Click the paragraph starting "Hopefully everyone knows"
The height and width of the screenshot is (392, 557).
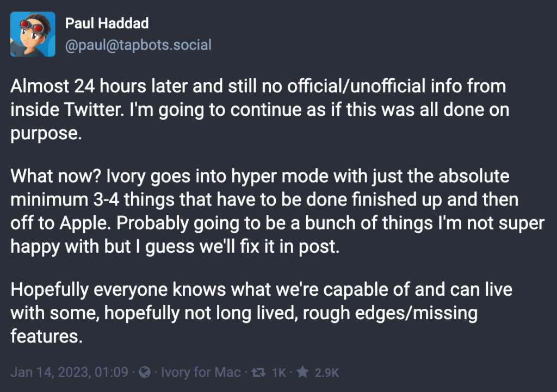(262, 313)
